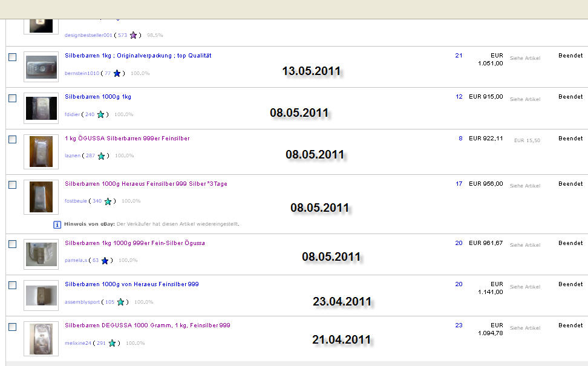Click blue star icon beside pamela.s

(x=105, y=260)
